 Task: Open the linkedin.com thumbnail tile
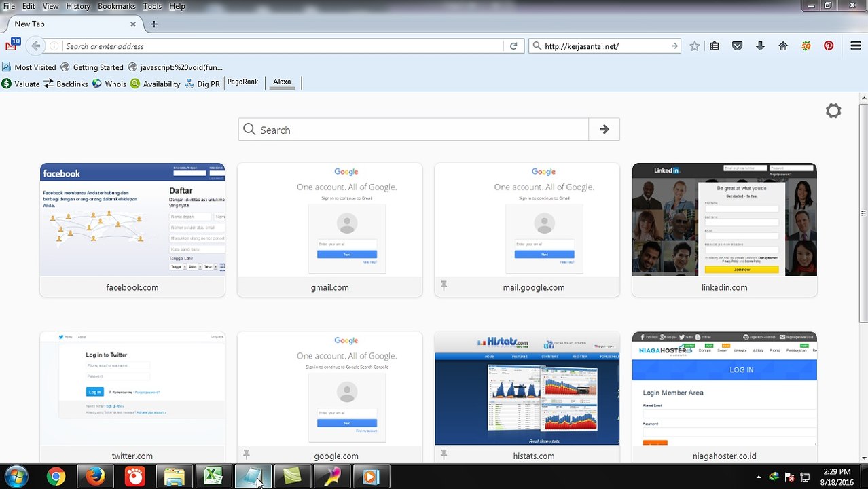725,230
